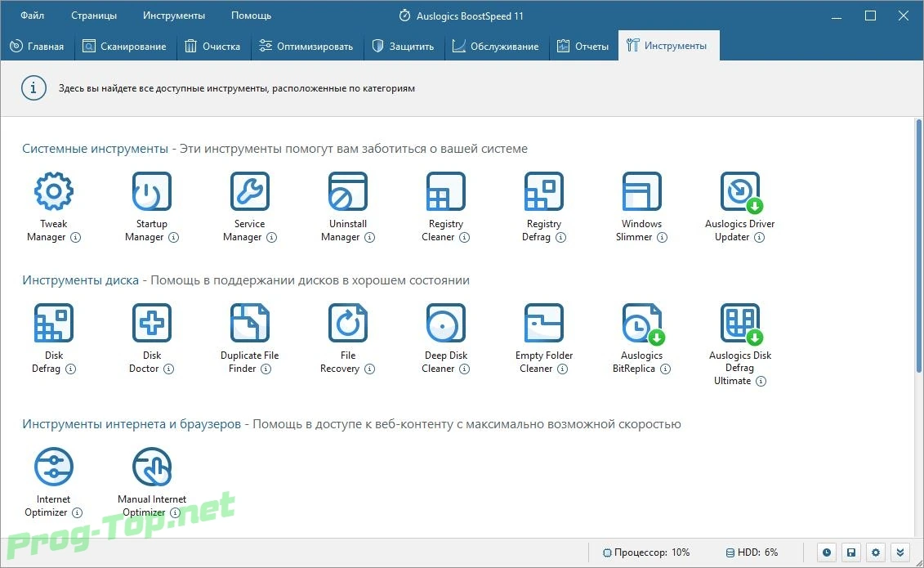The image size is (924, 568).
Task: Show info for Duplicate File Finder
Action: tap(266, 369)
